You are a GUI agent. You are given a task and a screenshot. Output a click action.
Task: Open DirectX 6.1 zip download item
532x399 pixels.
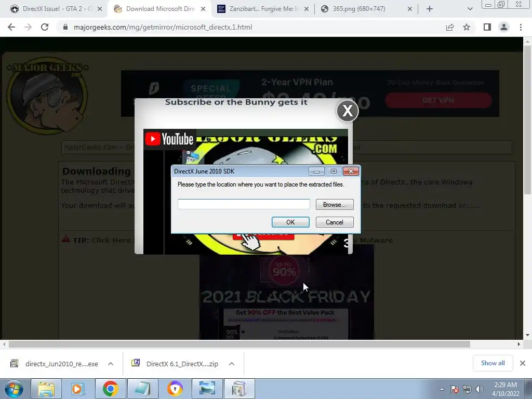(182, 364)
